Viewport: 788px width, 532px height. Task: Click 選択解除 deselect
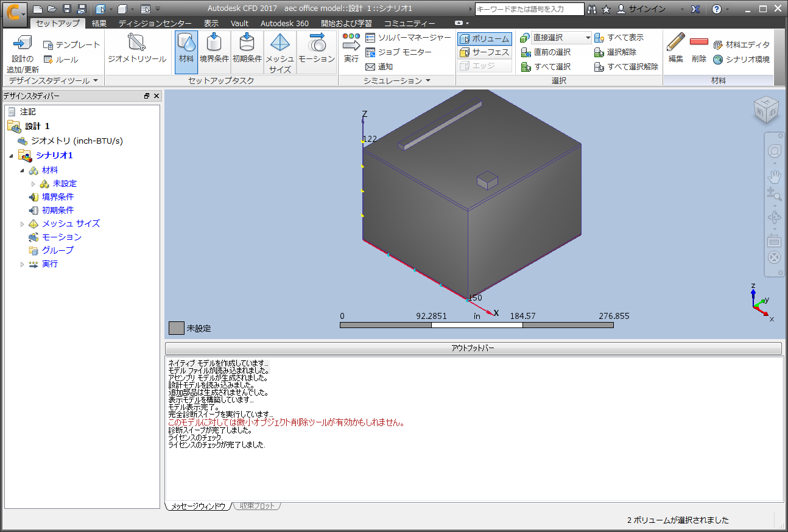click(x=616, y=52)
